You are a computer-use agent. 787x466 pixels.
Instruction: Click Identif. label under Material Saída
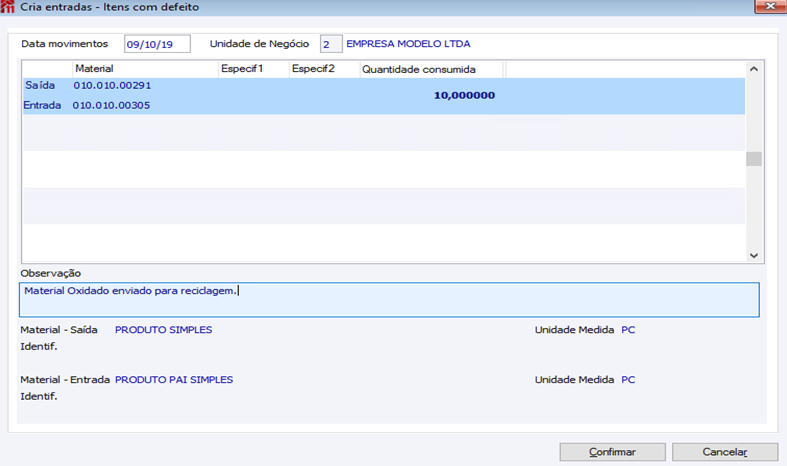click(x=39, y=346)
